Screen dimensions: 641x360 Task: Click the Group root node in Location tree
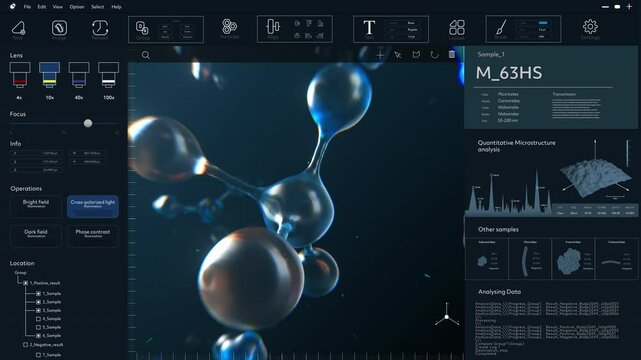[20, 273]
